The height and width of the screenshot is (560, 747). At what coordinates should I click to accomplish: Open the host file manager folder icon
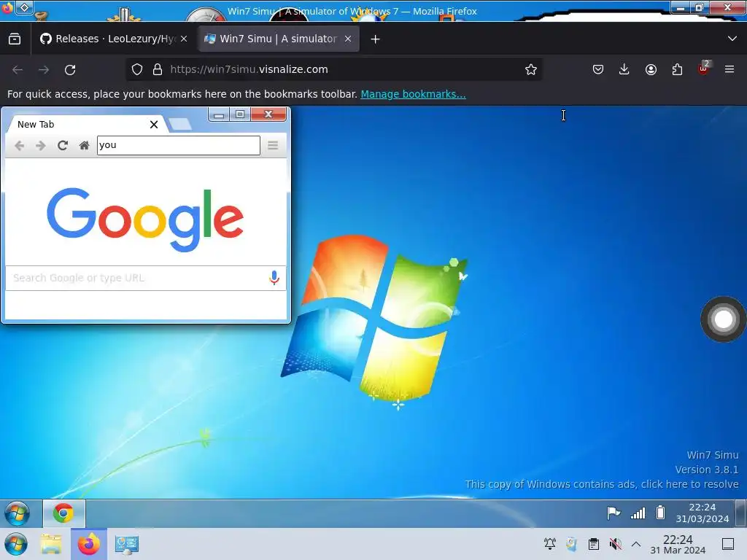52,544
